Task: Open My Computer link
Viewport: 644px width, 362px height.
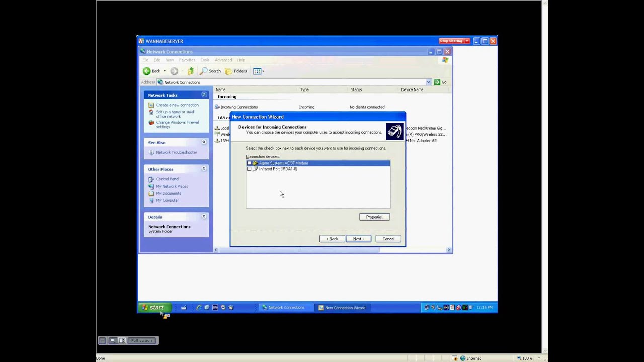Action: tap(168, 200)
